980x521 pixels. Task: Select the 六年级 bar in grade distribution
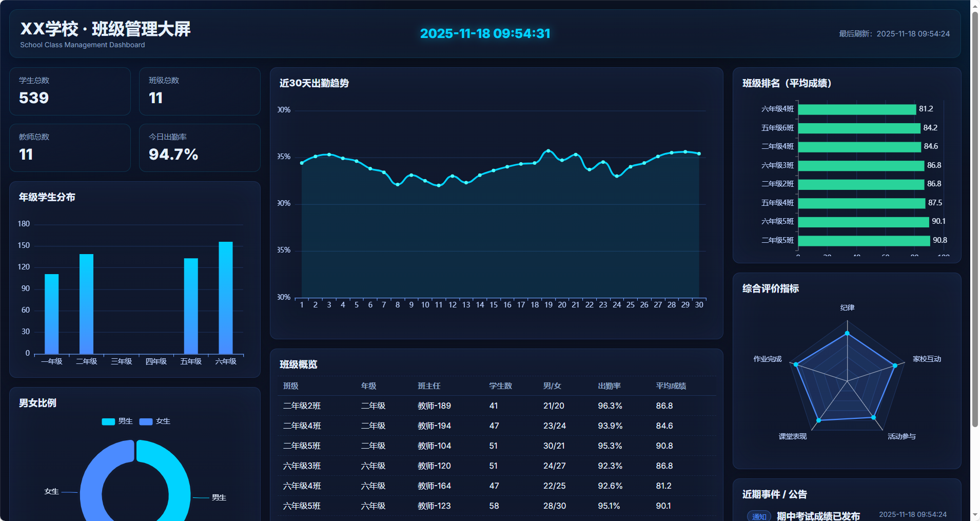pyautogui.click(x=226, y=298)
